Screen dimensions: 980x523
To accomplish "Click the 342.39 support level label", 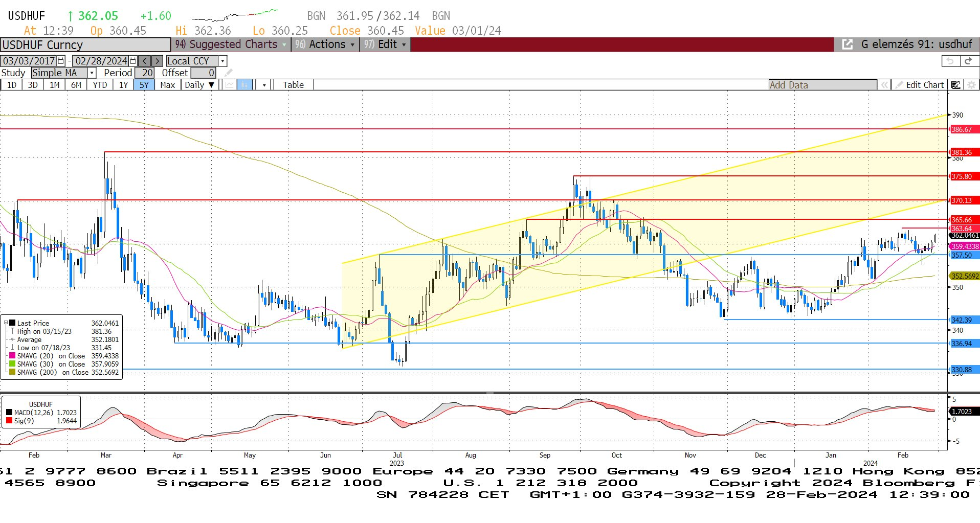I will point(964,320).
